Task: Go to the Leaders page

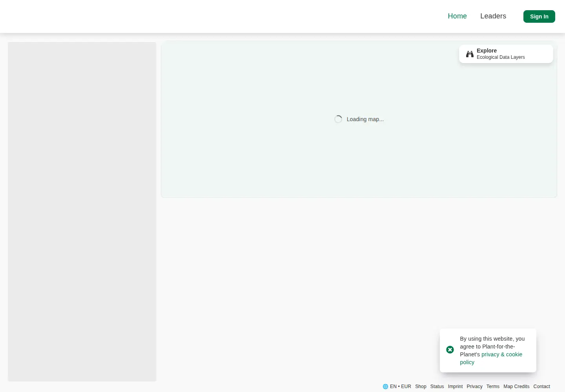Action: [493, 16]
